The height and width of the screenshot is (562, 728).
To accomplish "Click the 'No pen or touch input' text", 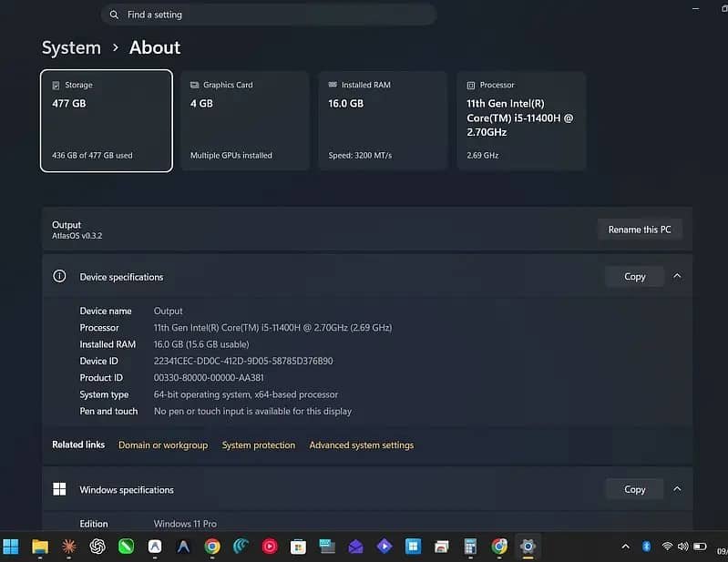I will pos(252,411).
